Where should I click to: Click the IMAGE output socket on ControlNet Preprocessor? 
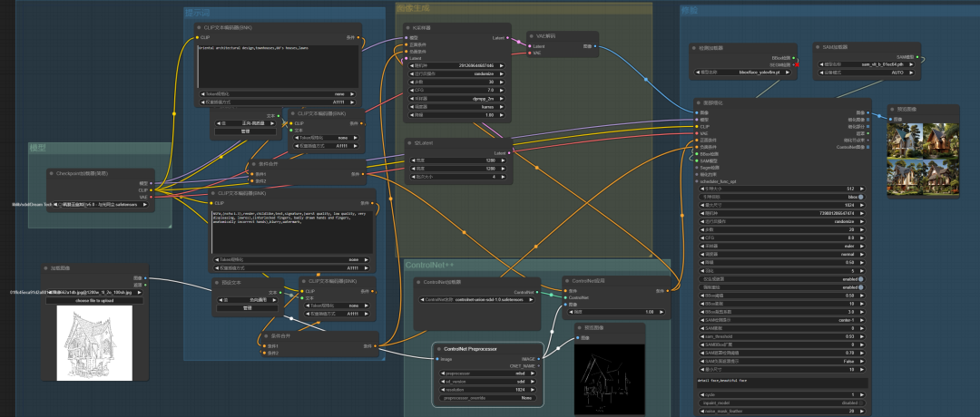point(539,359)
